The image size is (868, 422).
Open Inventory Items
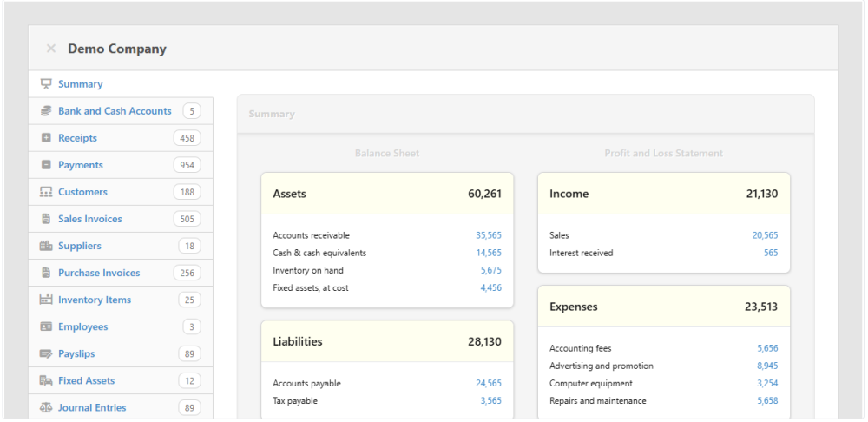95,300
